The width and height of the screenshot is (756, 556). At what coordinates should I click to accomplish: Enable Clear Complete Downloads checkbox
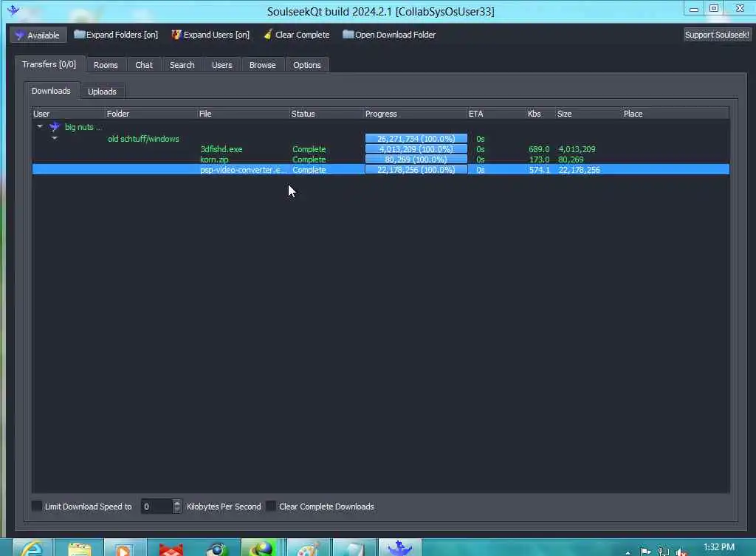click(271, 506)
